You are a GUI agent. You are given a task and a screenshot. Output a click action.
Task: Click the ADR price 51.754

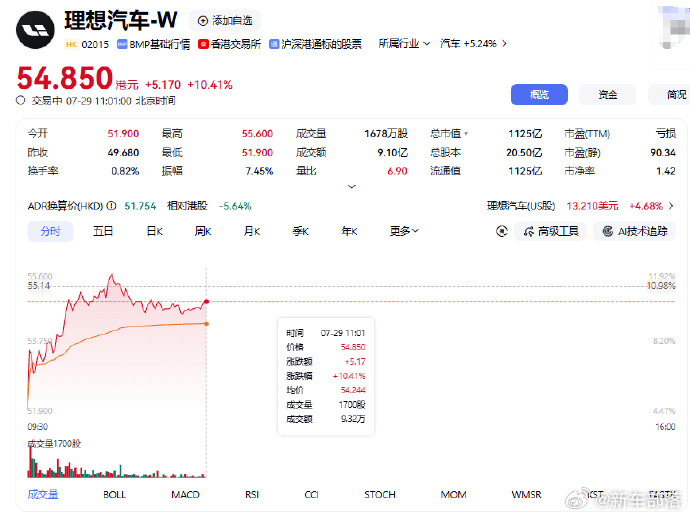[140, 206]
